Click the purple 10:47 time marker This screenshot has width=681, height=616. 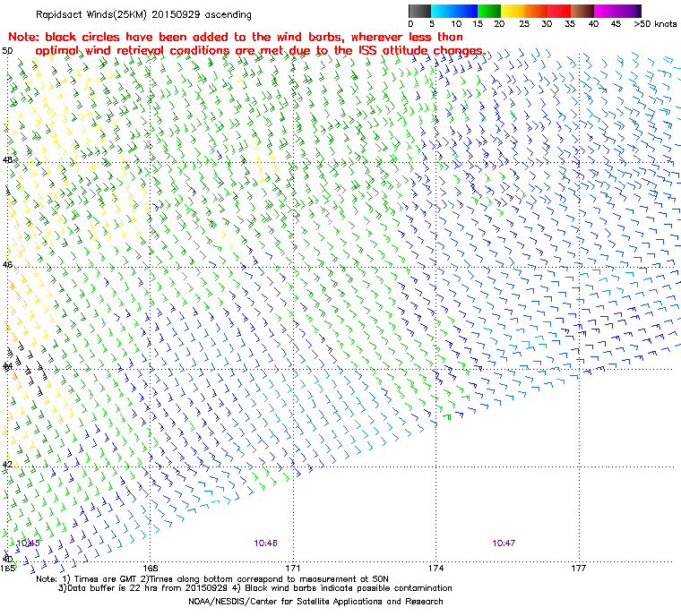point(504,543)
